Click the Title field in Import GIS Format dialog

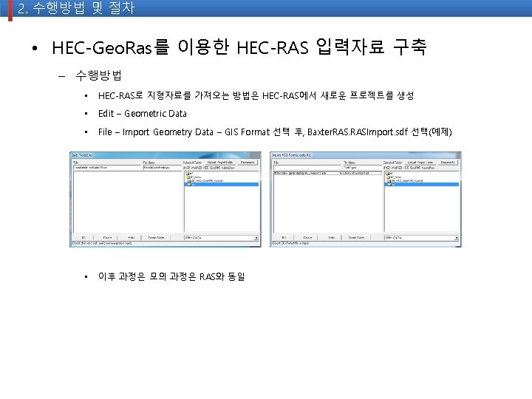(x=307, y=168)
